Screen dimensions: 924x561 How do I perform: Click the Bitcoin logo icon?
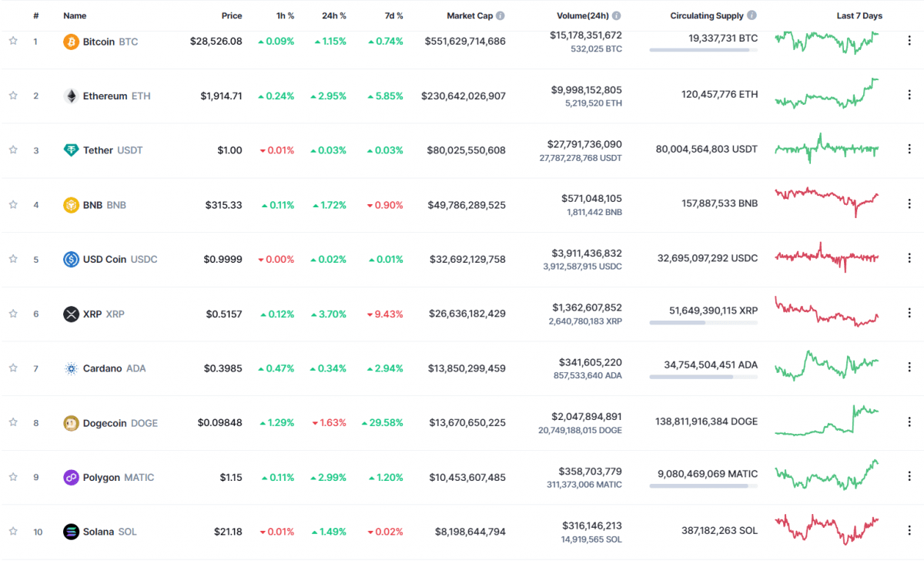tap(71, 42)
